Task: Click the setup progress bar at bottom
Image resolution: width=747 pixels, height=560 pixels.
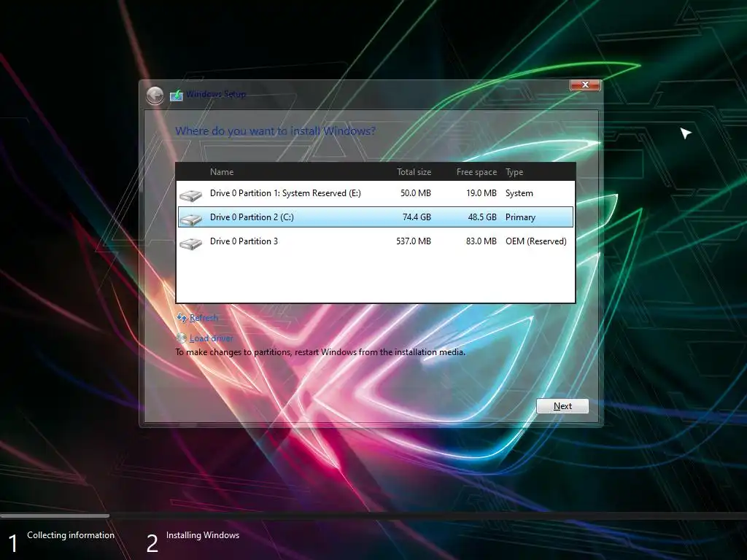Action: [373, 516]
